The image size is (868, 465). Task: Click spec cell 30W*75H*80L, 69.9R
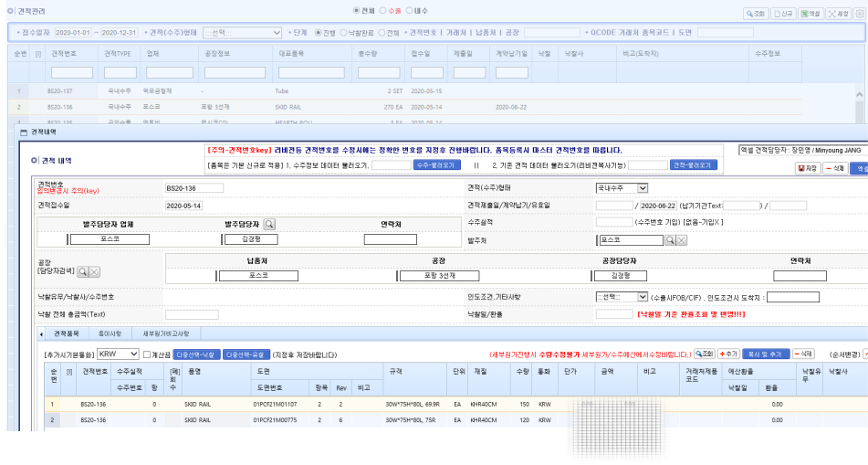click(x=413, y=404)
